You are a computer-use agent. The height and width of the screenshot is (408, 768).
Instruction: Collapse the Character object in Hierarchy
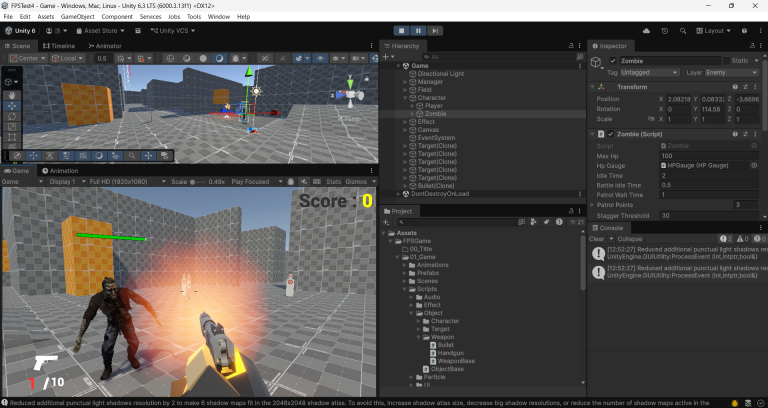point(405,98)
